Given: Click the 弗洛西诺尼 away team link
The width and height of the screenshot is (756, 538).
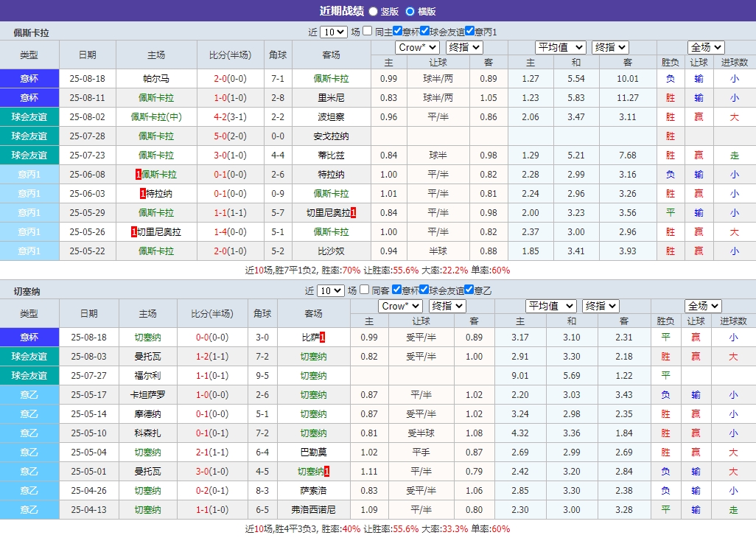Looking at the screenshot, I should (x=313, y=509).
